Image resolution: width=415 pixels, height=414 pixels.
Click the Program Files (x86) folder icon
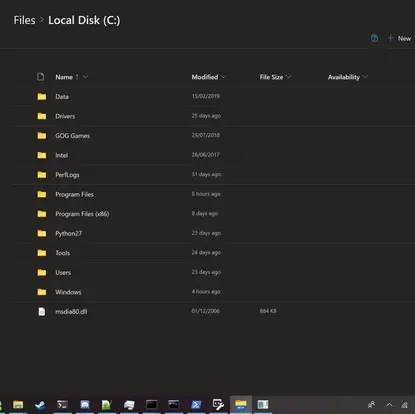click(42, 214)
